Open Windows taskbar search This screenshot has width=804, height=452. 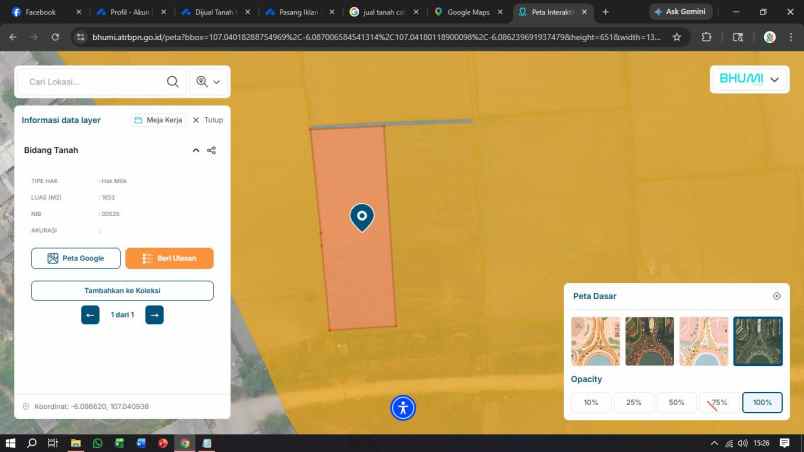point(32,443)
